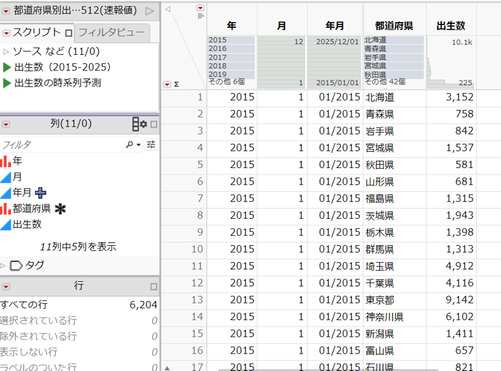Expand the ソース など (11/0) group
The width and height of the screenshot is (501, 371).
click(6, 52)
